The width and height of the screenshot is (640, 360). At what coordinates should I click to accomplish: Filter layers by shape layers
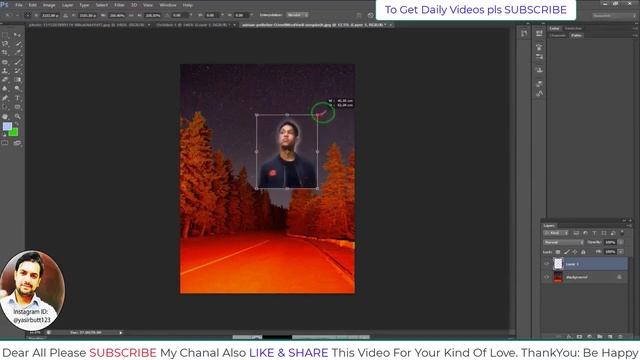604,233
